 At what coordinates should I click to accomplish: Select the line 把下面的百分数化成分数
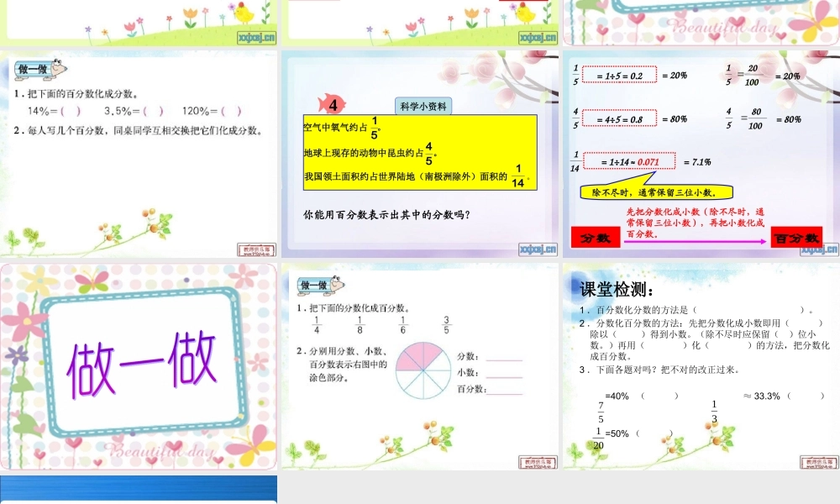pos(76,94)
